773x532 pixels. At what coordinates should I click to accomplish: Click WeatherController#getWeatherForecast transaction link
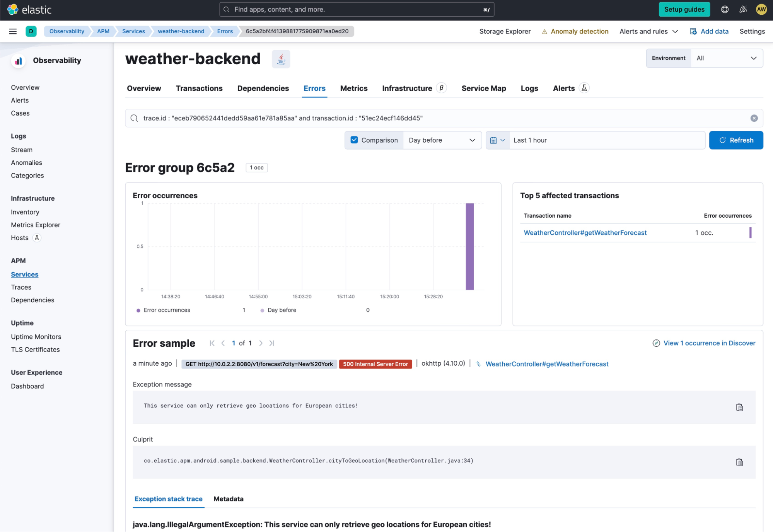point(585,232)
